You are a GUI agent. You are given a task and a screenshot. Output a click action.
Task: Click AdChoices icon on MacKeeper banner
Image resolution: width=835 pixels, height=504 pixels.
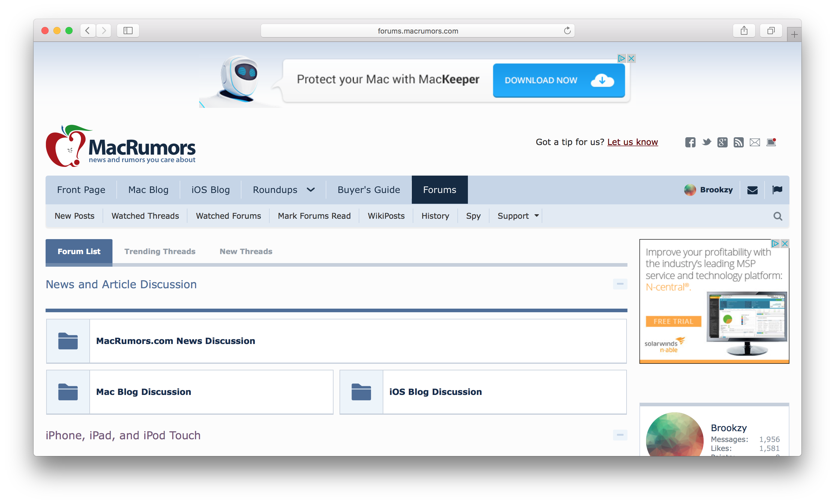tap(621, 58)
